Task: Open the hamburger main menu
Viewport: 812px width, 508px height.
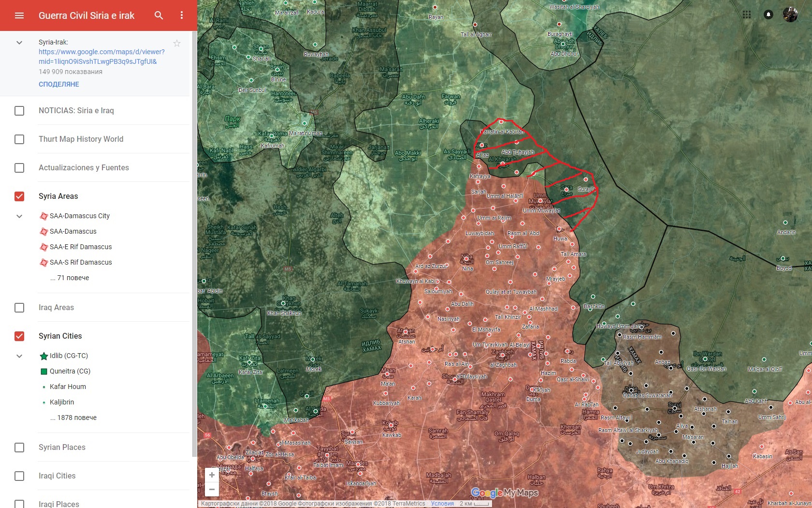Action: (19, 15)
